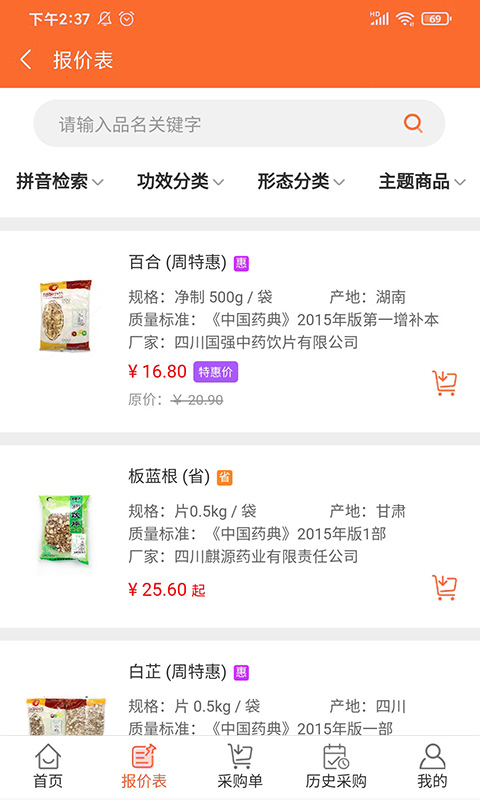Tap the purple 惠 badge next to 百合
Screen dimensions: 480x800
tap(241, 263)
